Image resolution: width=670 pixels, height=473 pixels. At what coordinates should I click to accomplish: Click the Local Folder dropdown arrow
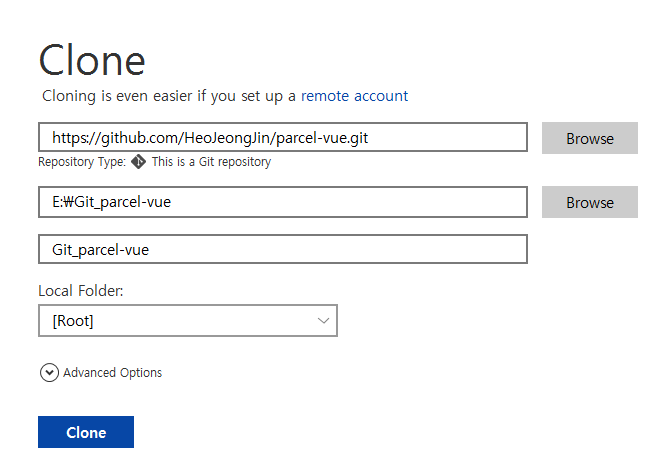pos(323,320)
